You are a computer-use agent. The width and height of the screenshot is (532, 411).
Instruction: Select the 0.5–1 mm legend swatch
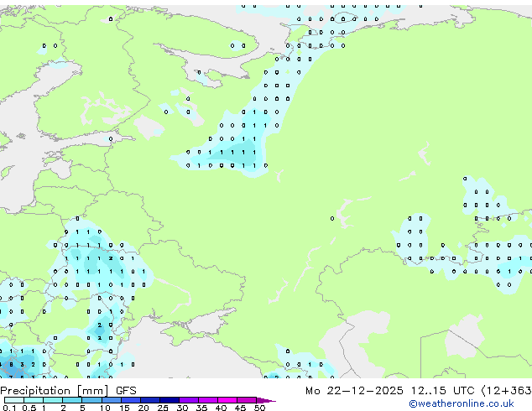click(x=34, y=400)
